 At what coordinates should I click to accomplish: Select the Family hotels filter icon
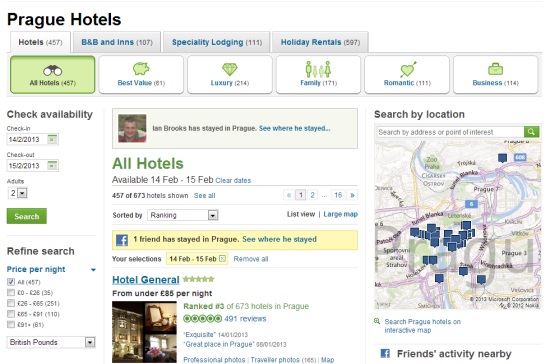[318, 75]
